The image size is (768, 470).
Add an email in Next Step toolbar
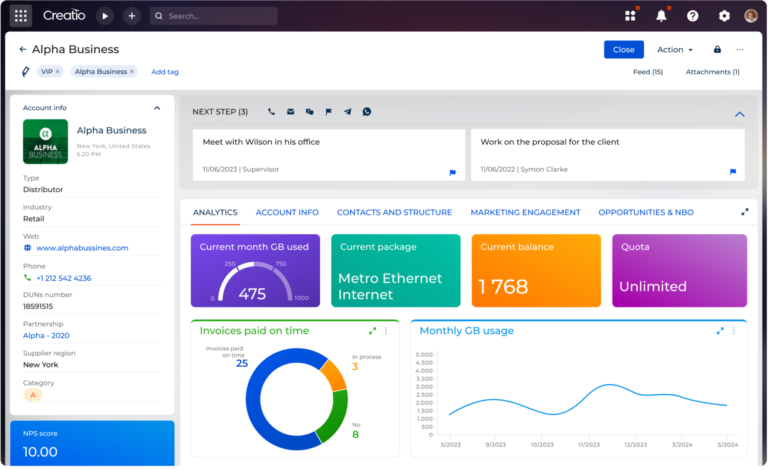click(x=290, y=112)
